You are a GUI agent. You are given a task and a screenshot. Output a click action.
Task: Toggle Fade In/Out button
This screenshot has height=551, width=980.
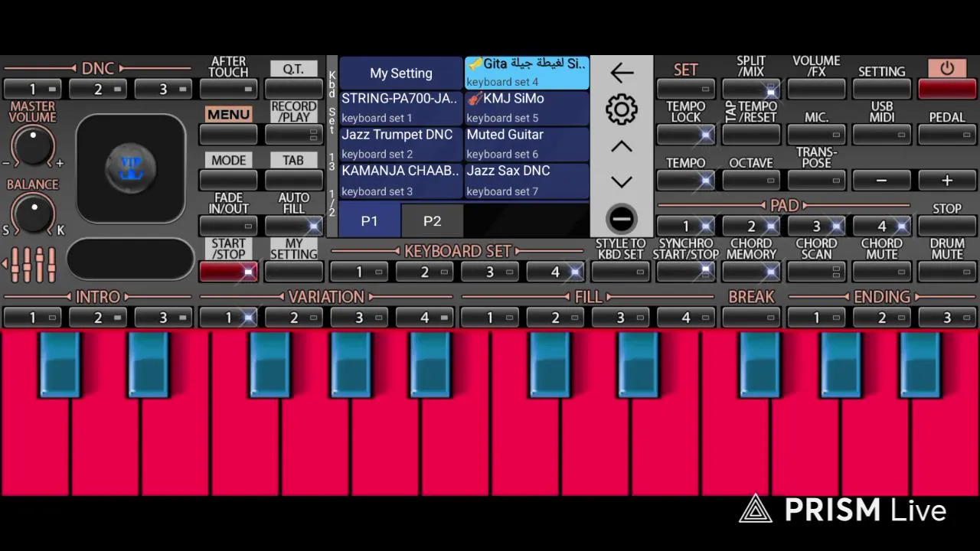[x=228, y=226]
